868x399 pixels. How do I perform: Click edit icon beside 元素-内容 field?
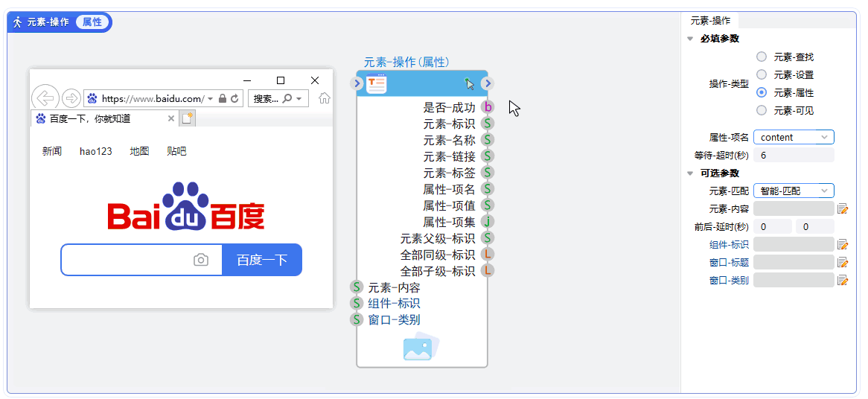[x=843, y=208]
